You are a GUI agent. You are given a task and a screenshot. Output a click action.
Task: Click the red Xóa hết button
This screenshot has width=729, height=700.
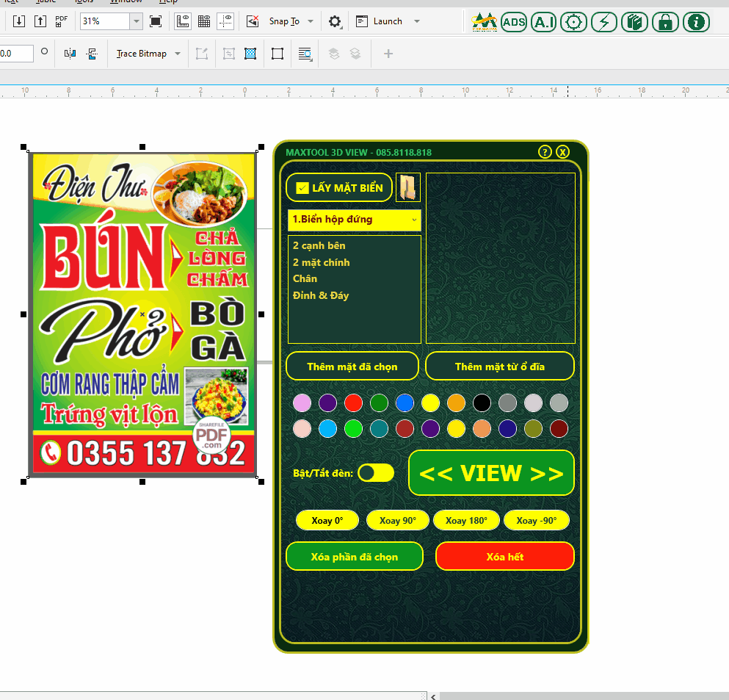tap(504, 557)
